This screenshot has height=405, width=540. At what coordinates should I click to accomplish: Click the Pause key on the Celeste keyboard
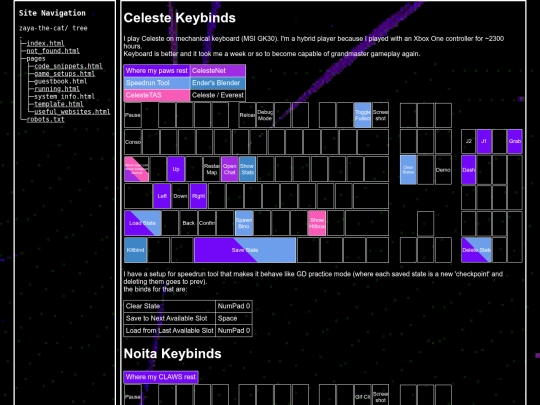click(x=133, y=115)
